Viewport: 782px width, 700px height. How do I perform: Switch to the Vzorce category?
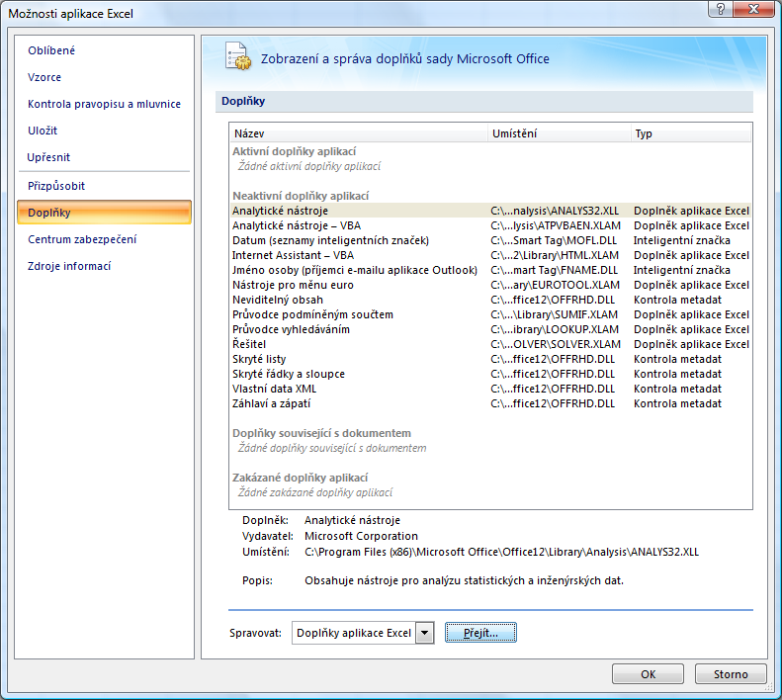coord(44,77)
